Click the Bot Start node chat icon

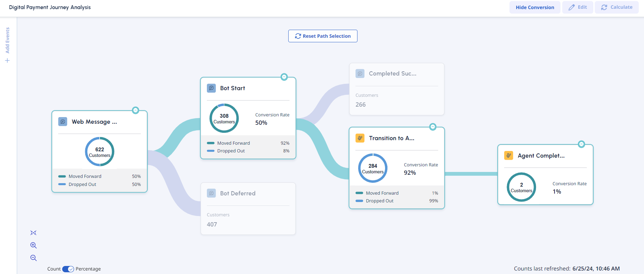211,88
